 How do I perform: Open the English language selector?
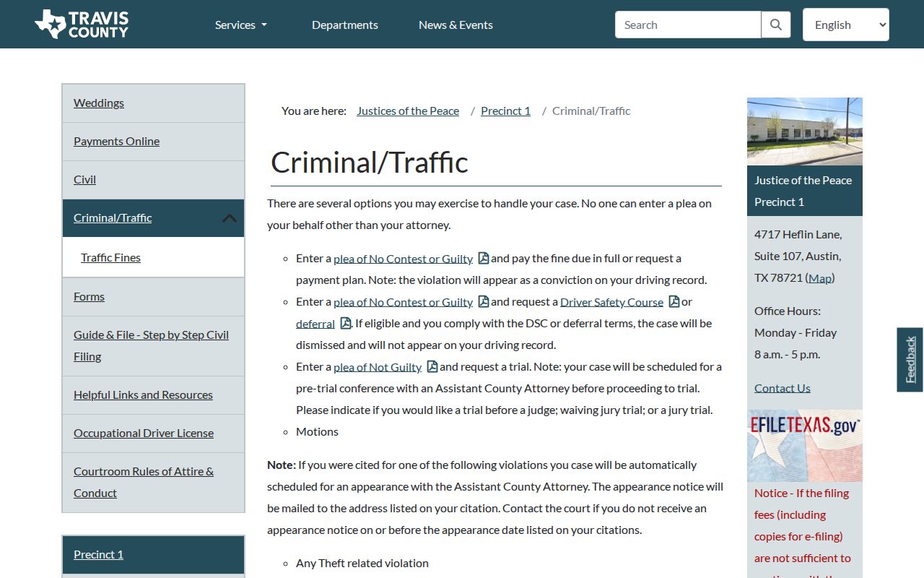[x=845, y=25]
